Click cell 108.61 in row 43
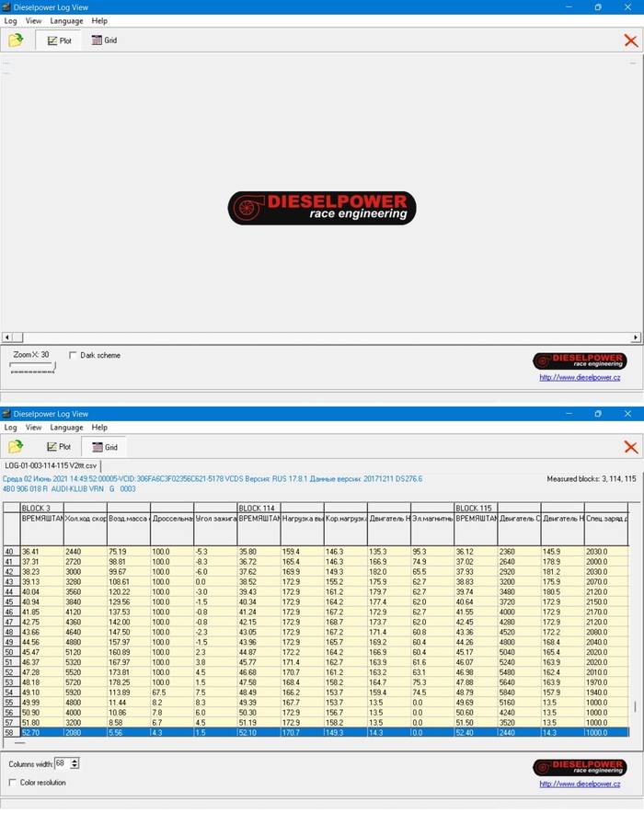Image resolution: width=644 pixels, height=813 pixels. [129, 582]
